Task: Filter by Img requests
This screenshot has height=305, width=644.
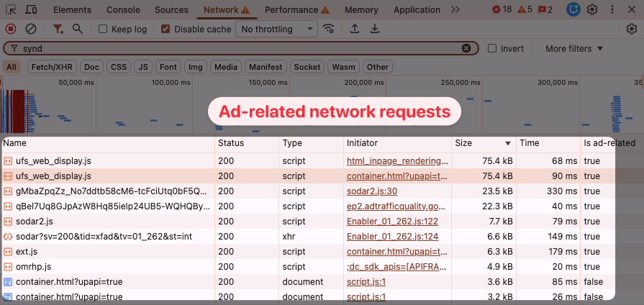Action: [196, 67]
